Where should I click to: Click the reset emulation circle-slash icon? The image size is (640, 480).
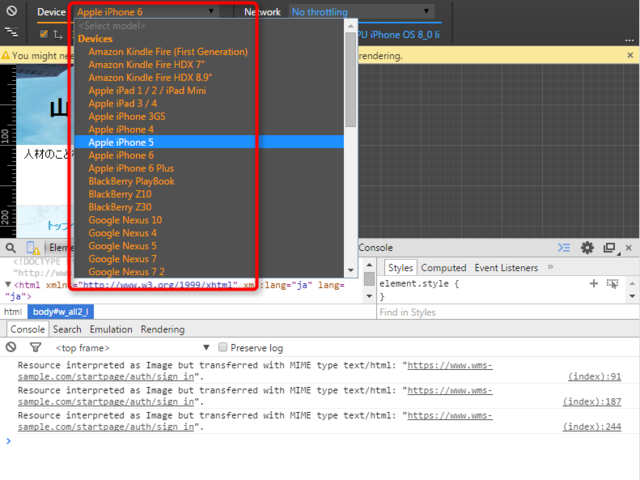[11, 11]
